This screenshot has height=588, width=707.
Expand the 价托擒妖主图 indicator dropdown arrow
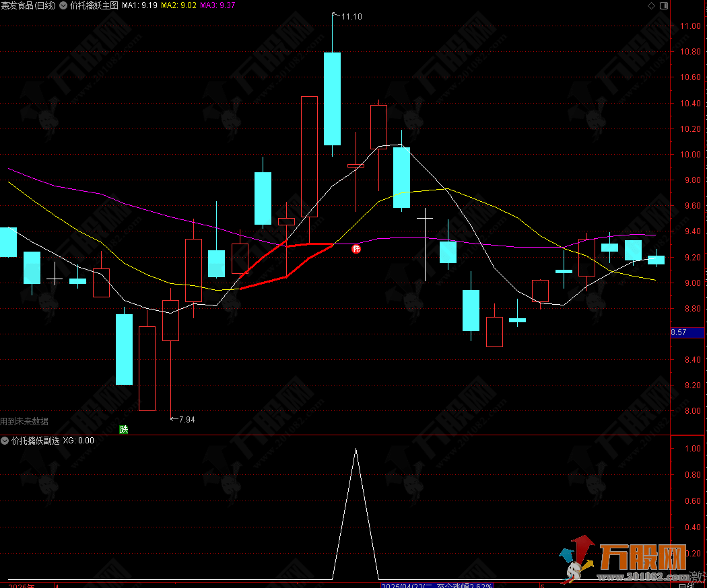tap(63, 5)
